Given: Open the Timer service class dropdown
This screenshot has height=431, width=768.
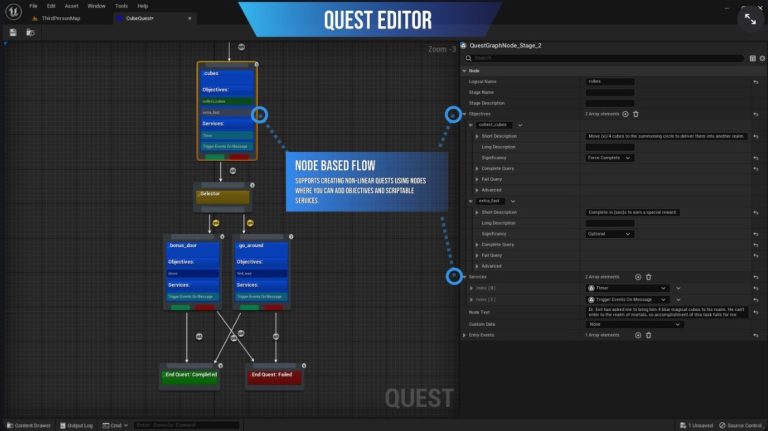Looking at the screenshot, I should (627, 288).
